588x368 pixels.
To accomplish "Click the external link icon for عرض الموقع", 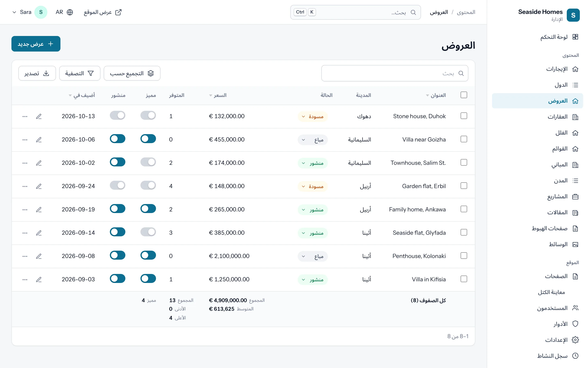I will 118,12.
